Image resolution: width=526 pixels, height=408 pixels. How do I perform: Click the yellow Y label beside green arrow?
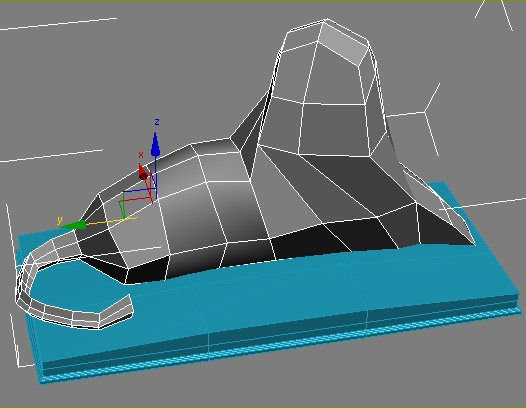click(x=60, y=220)
